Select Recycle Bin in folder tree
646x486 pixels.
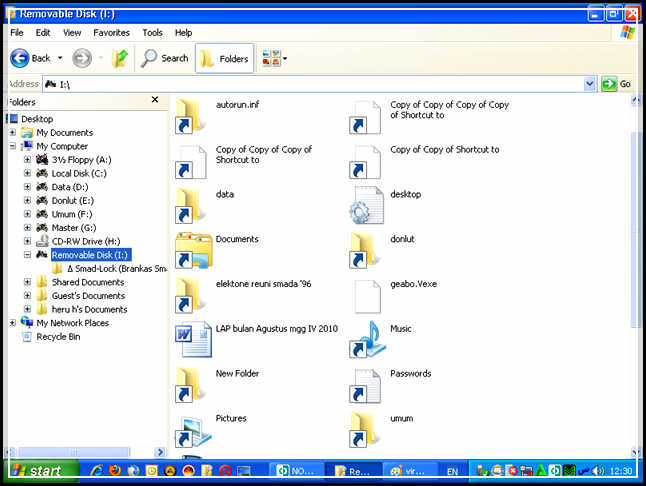[58, 336]
